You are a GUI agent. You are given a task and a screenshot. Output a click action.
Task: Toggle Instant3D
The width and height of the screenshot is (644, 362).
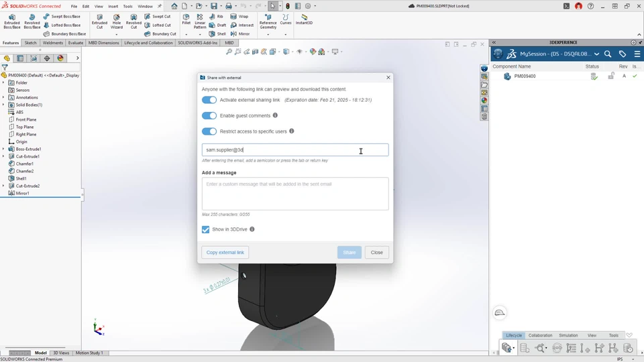click(304, 19)
